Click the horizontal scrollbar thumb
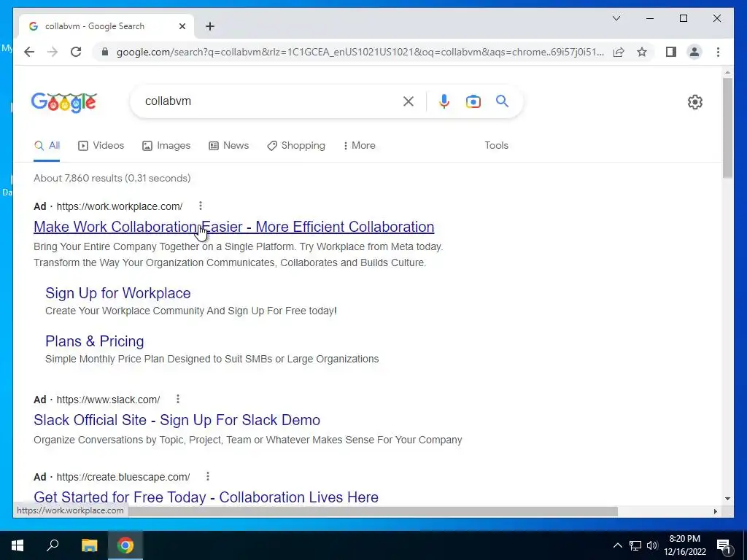 (371, 511)
